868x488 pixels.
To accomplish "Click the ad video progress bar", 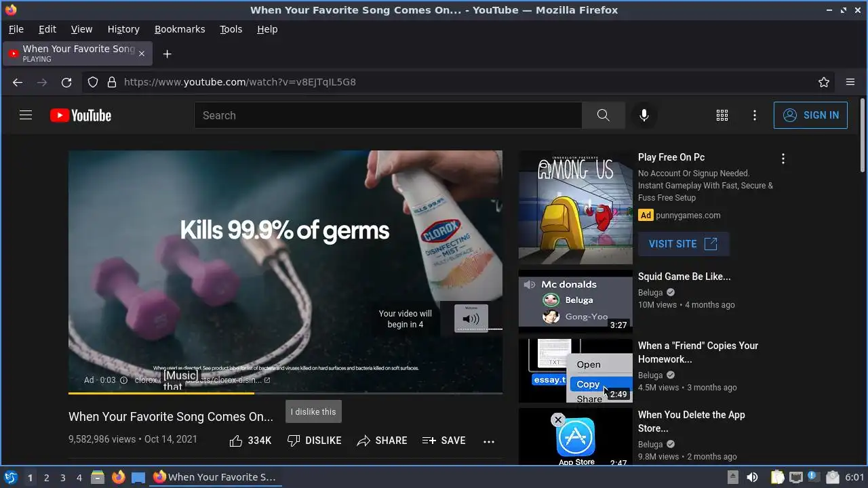I will 285,393.
